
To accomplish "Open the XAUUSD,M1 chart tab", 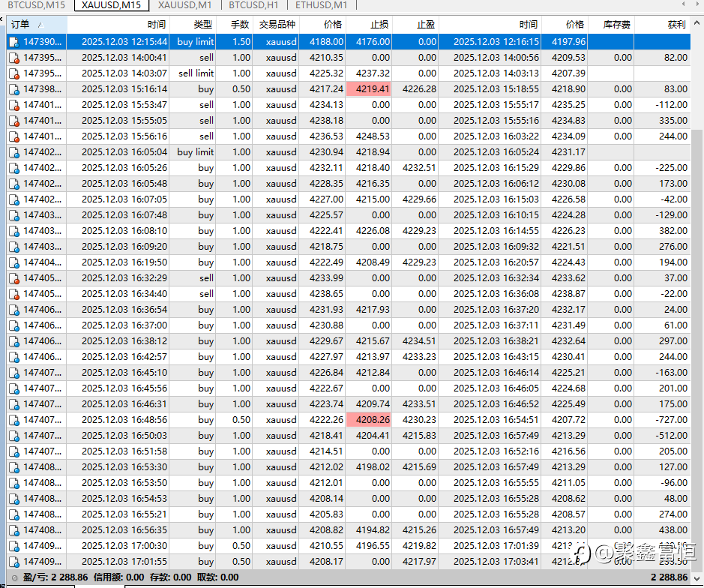I will (184, 5).
